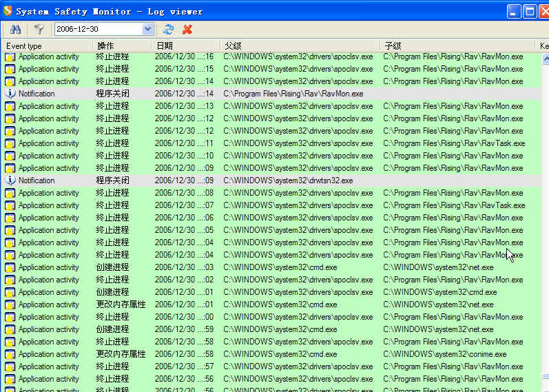Click 更改内存属性 in the :01 net.exe row
The width and height of the screenshot is (549, 392).
pos(121,305)
